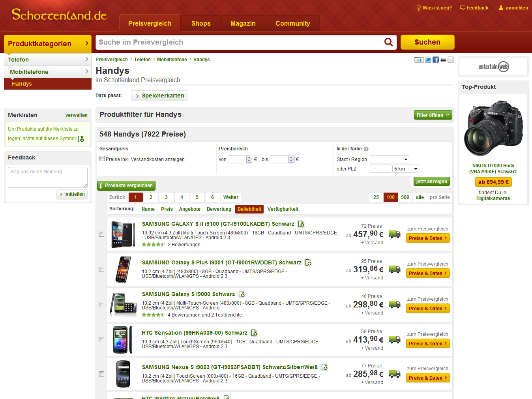532x399 pixels.
Task: Email the page using the envelope icon
Action: click(x=451, y=60)
